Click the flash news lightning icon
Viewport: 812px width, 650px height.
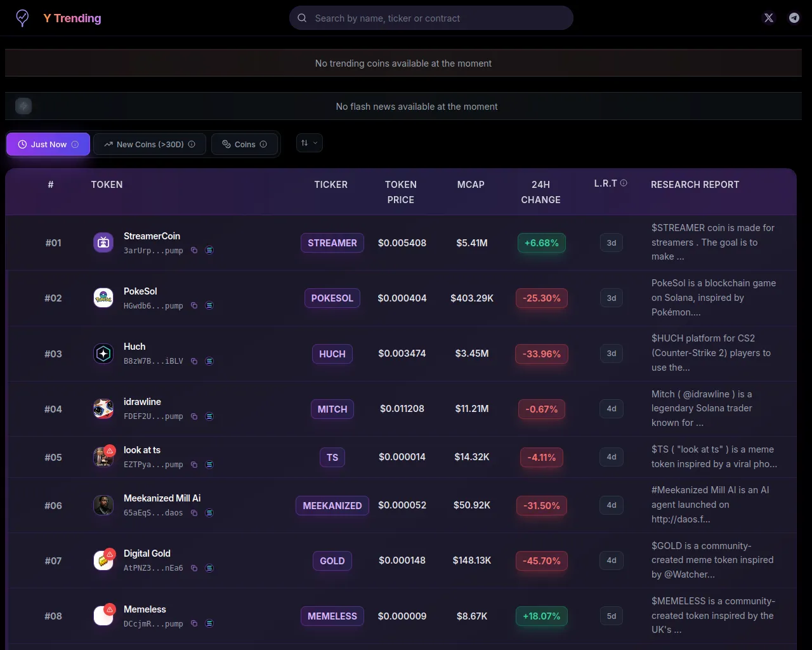point(23,106)
